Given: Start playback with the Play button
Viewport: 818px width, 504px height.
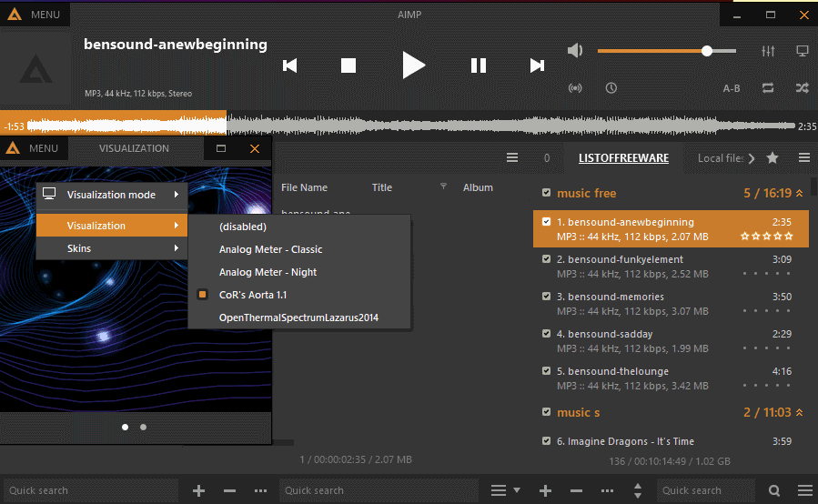Looking at the screenshot, I should pos(414,66).
